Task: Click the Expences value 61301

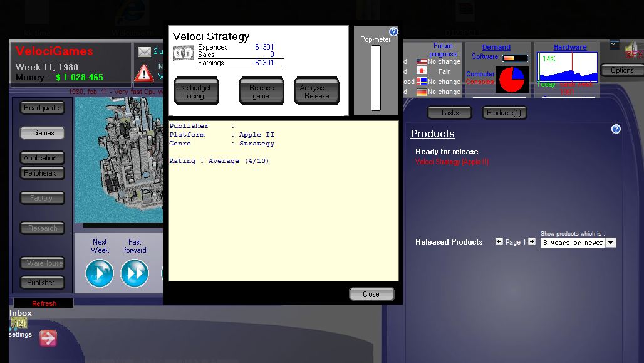Action: pyautogui.click(x=264, y=47)
